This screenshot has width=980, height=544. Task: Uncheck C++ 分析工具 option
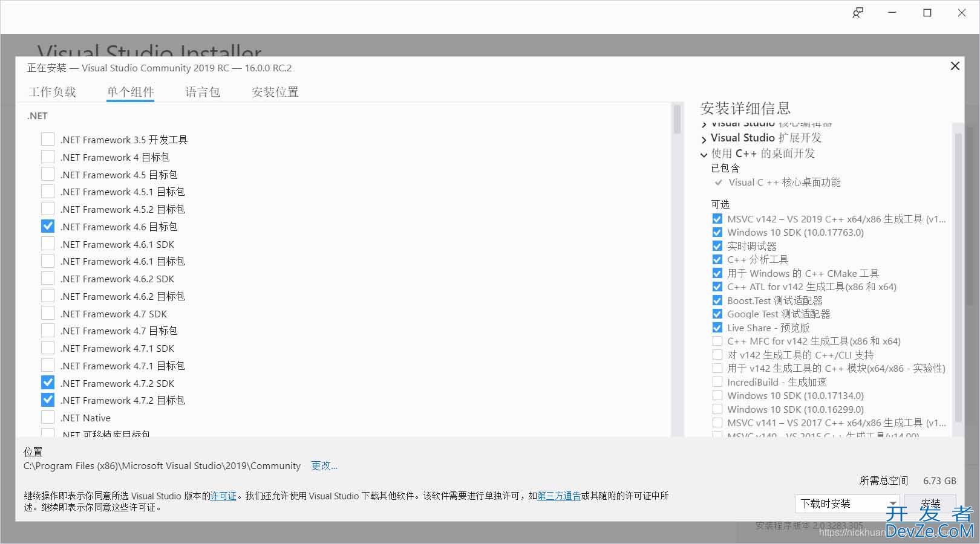(x=717, y=259)
